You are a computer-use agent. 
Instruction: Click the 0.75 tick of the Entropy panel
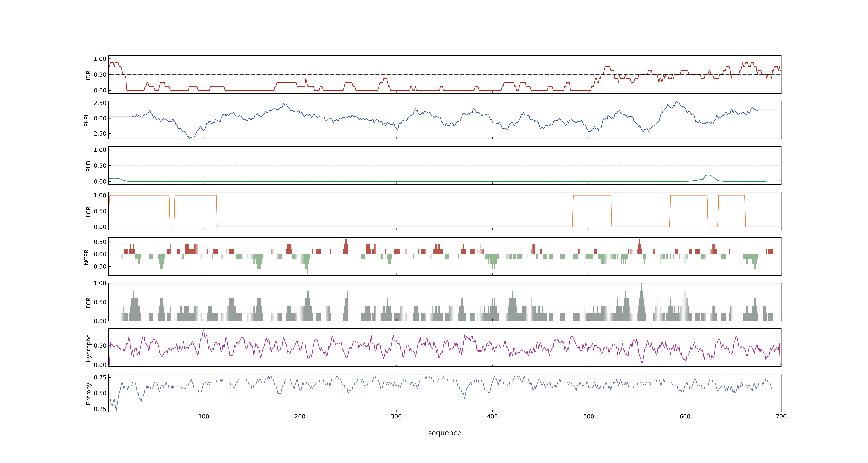[100, 377]
